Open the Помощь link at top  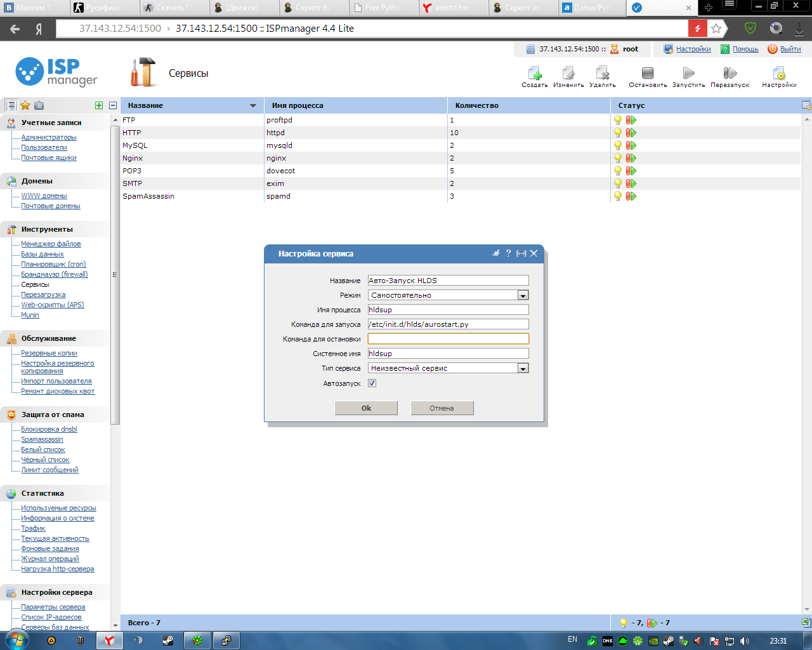point(745,49)
